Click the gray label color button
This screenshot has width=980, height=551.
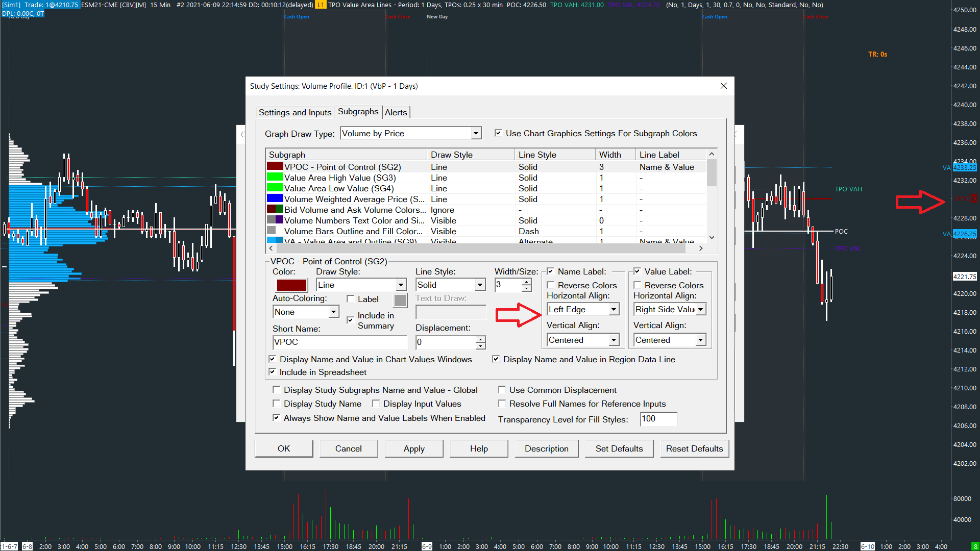pyautogui.click(x=400, y=300)
